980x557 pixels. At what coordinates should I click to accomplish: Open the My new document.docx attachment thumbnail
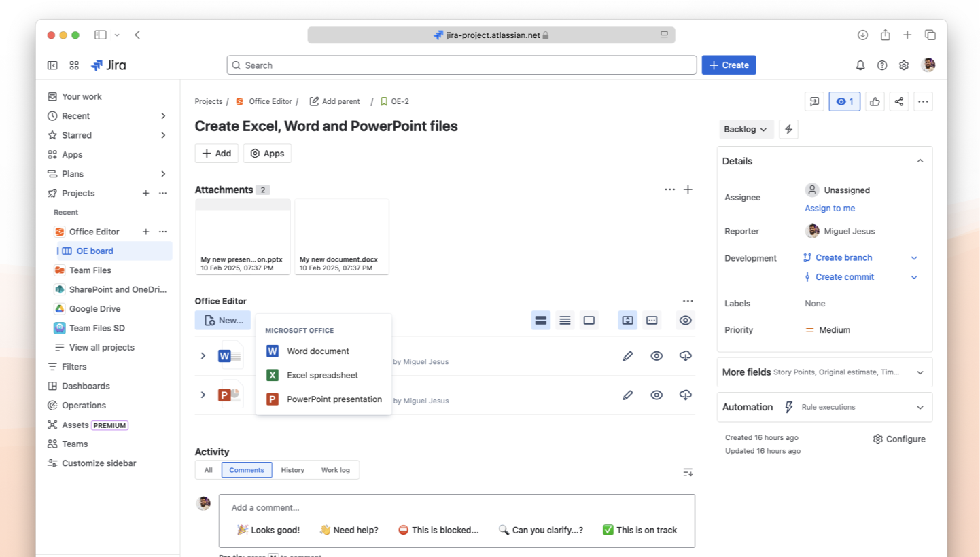(342, 236)
